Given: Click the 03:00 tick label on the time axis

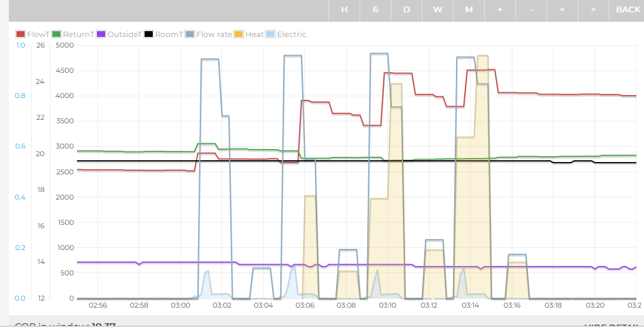Looking at the screenshot, I should click(180, 305).
